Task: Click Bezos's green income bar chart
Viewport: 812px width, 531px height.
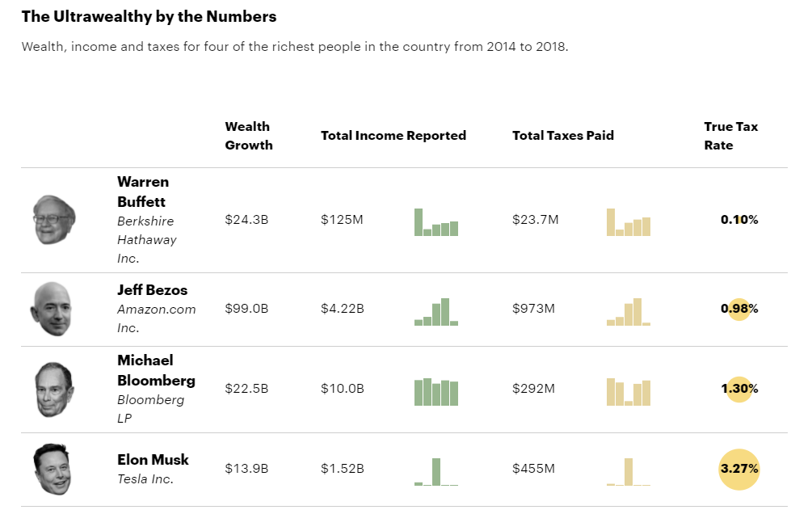Action: tap(436, 312)
